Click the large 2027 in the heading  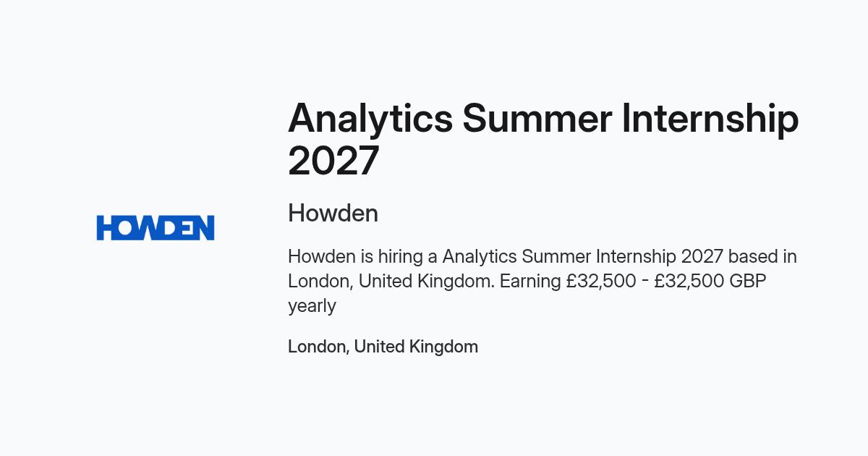coord(333,161)
